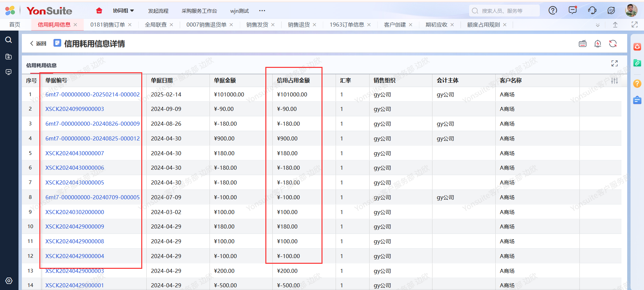644x290 pixels.
Task: Open the settings icon at sidebar bottom
Action: tap(9, 281)
